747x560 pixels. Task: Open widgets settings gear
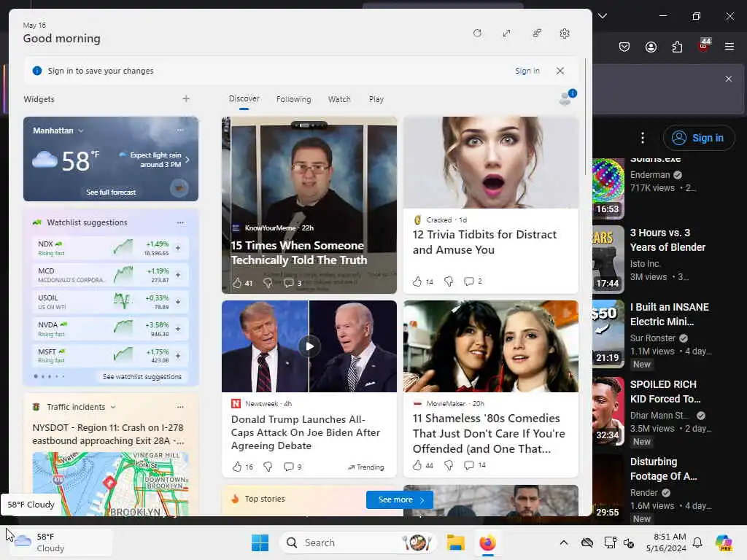coord(565,34)
